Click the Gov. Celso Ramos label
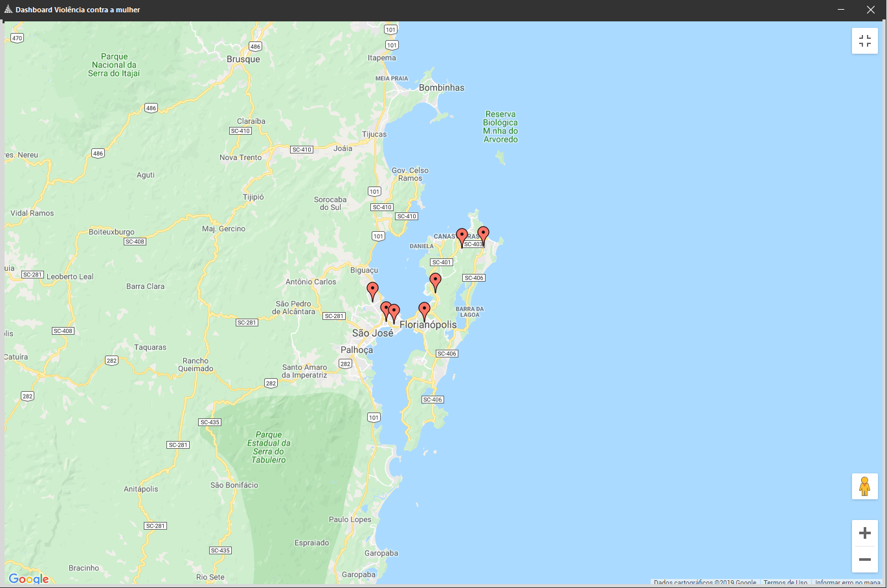887x588 pixels. pos(410,174)
